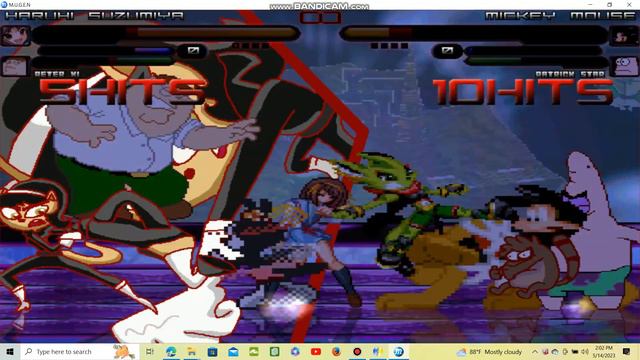
Task: Open the Windows Start menu
Action: click(10, 351)
